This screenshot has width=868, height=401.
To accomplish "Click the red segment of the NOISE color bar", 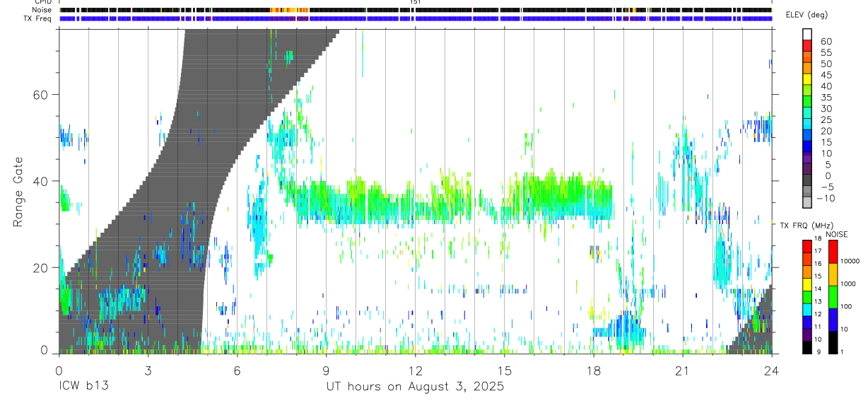I will [833, 252].
